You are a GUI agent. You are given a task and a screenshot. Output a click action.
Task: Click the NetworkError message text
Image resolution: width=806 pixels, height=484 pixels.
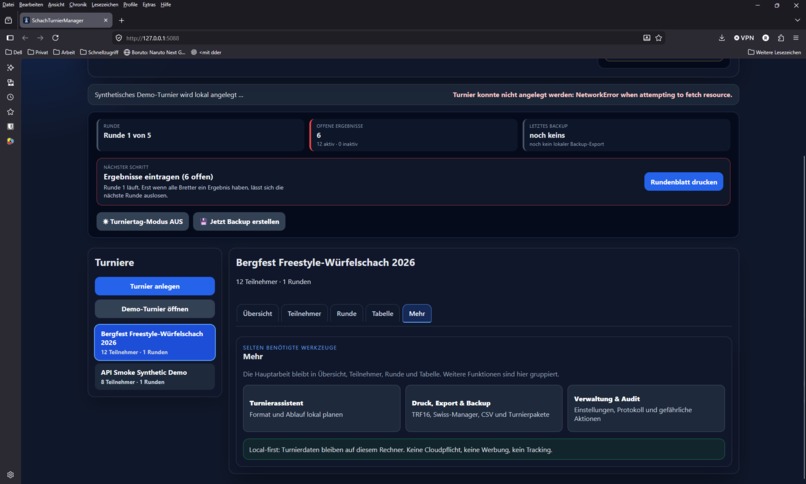(592, 95)
